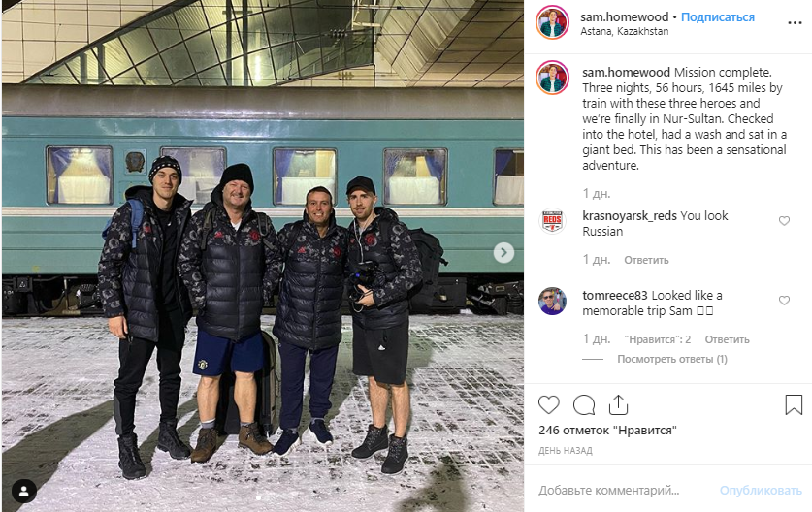Image resolution: width=812 pixels, height=512 pixels.
Task: Like the post with the heart icon
Action: [x=549, y=404]
